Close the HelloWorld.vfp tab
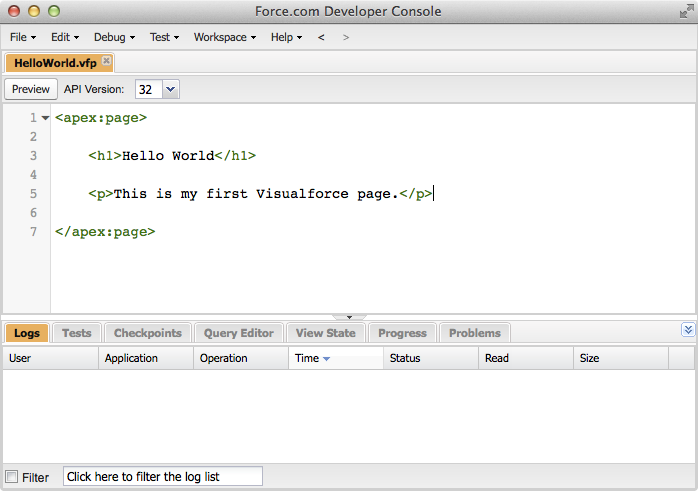The height and width of the screenshot is (491, 698). pyautogui.click(x=106, y=61)
